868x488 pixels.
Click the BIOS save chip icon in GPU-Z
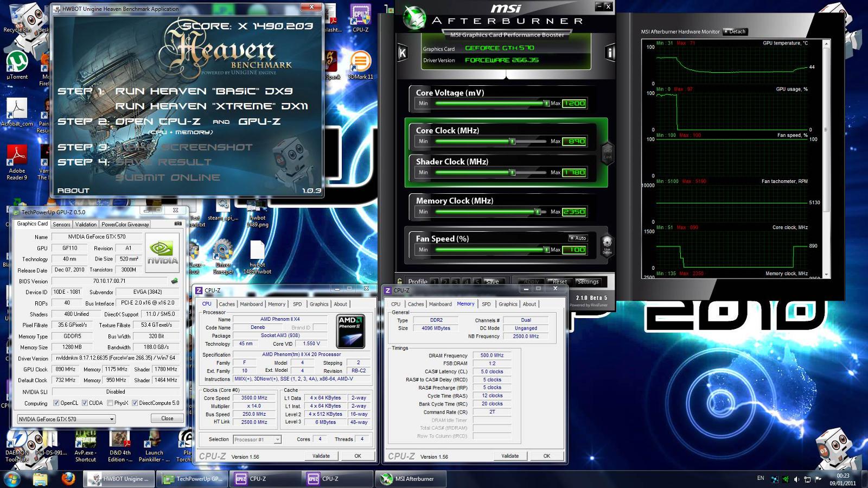click(x=174, y=281)
